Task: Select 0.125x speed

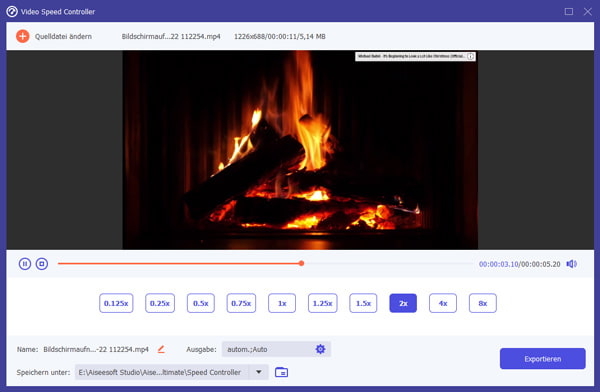Action: click(116, 303)
